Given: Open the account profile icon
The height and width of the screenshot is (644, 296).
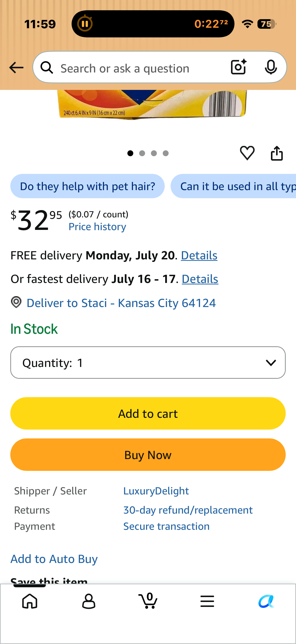Looking at the screenshot, I should click(x=89, y=601).
